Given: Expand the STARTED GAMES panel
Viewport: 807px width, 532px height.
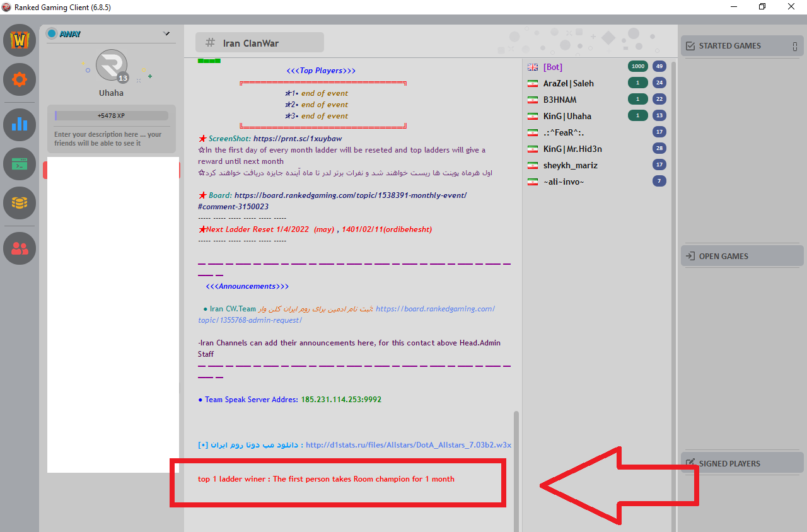Looking at the screenshot, I should (x=742, y=46).
